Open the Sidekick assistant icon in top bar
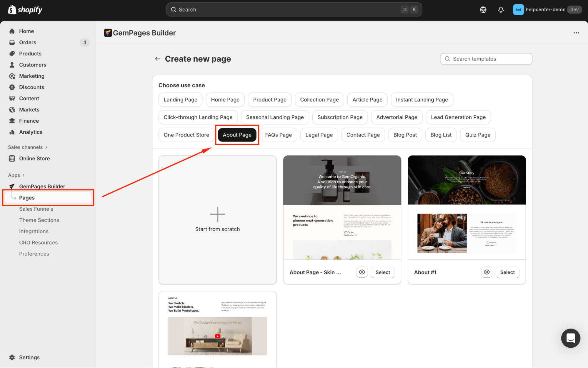 point(483,10)
